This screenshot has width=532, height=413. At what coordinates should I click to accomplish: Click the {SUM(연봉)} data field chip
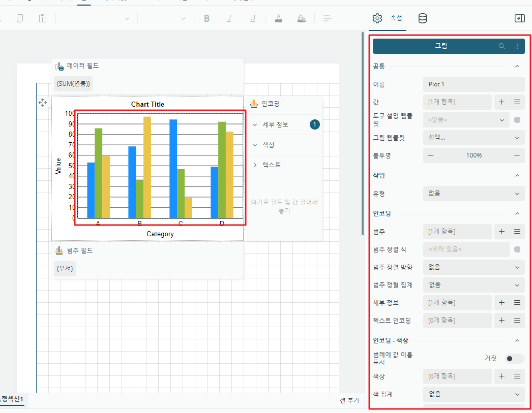point(73,84)
